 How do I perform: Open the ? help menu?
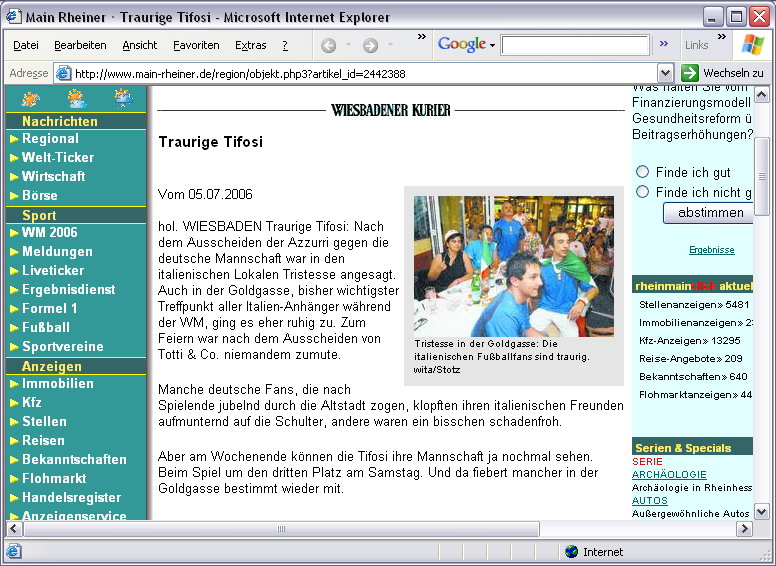(285, 46)
